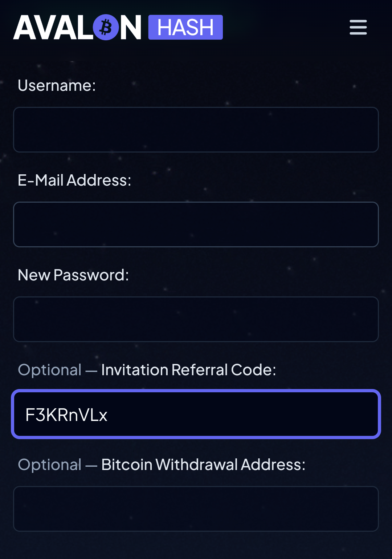Click the "Username:" label
392x559 pixels.
57,86
